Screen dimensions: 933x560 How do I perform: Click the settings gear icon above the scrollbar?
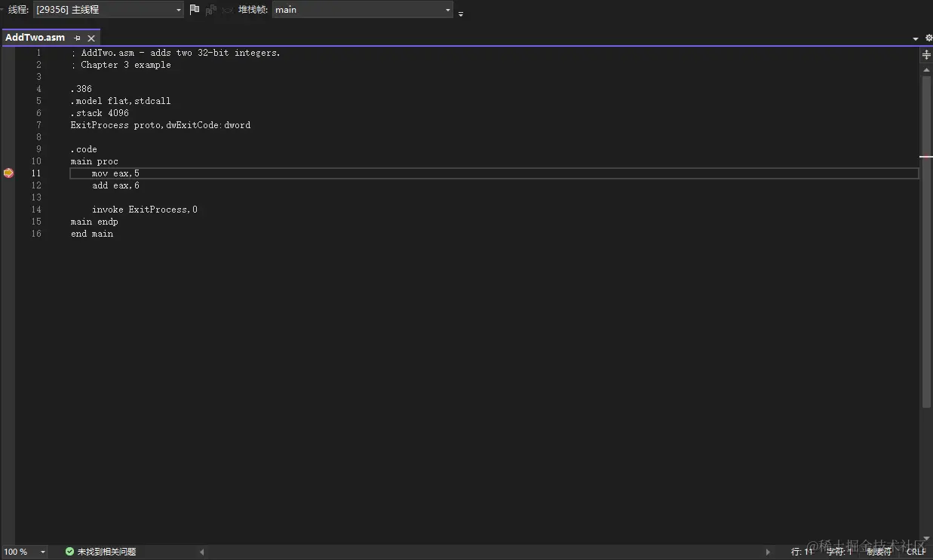(x=928, y=37)
